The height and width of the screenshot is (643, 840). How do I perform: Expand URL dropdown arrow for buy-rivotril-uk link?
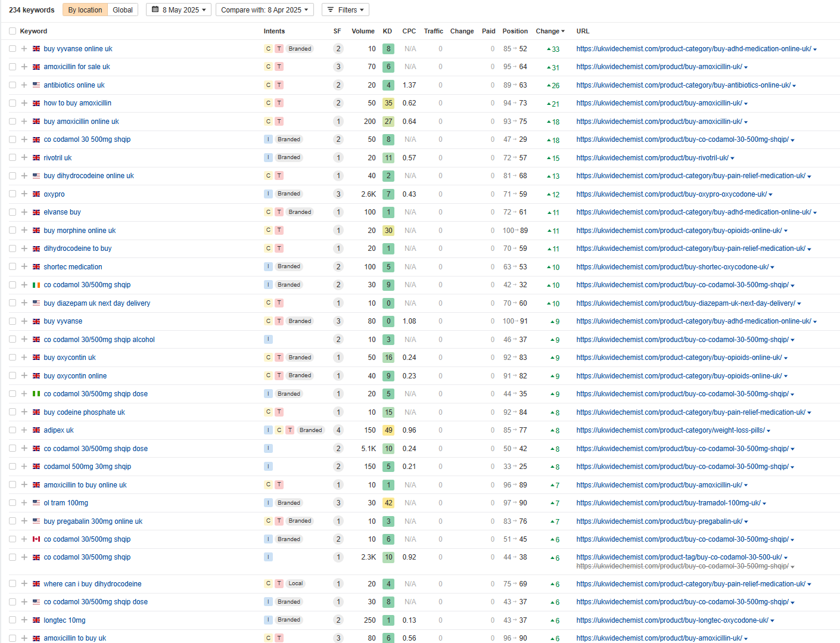tap(732, 159)
